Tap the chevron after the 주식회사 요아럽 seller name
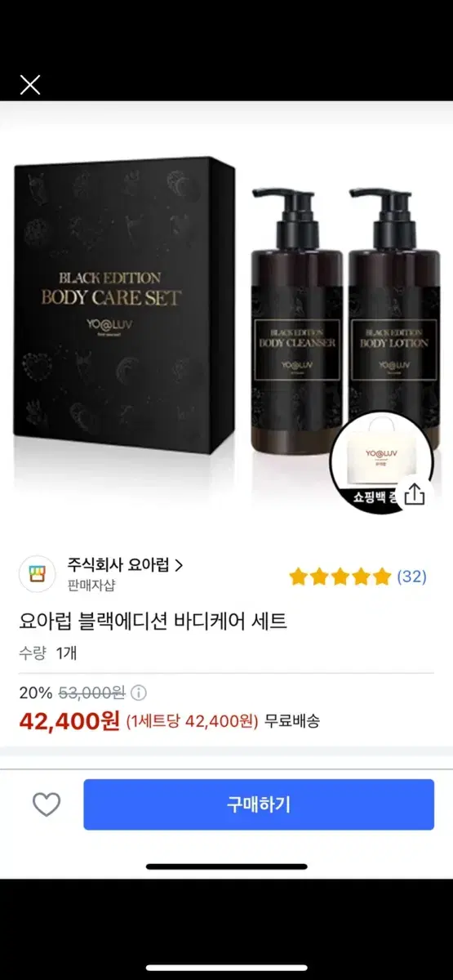Viewport: 453px width, 980px height. click(x=179, y=565)
